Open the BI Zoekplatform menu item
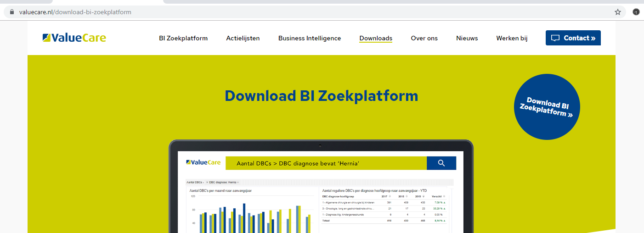Image resolution: width=644 pixels, height=233 pixels. pos(183,38)
